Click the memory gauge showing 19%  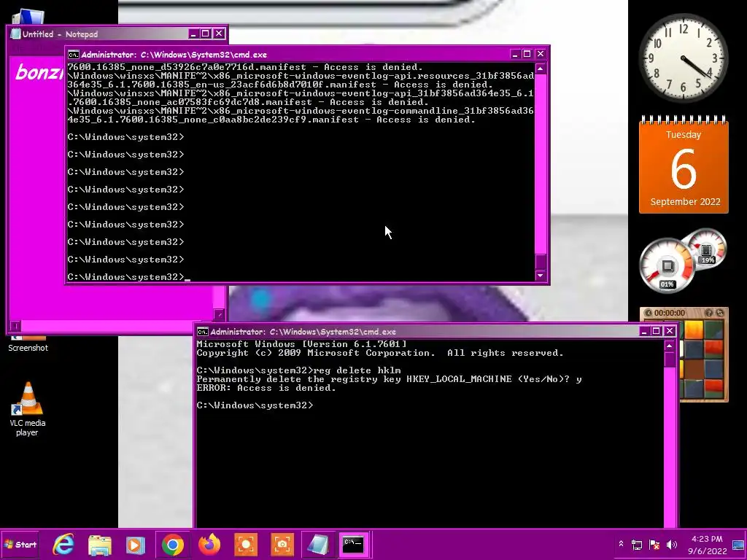pyautogui.click(x=708, y=250)
